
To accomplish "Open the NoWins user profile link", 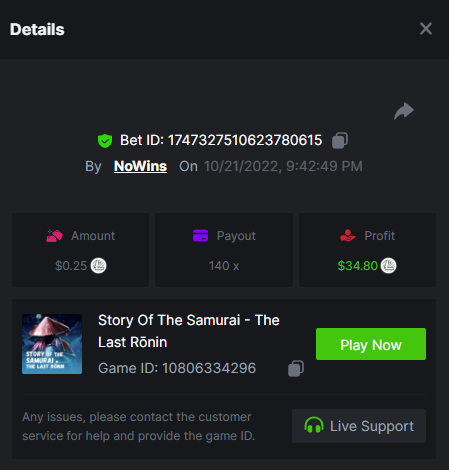I will [140, 166].
